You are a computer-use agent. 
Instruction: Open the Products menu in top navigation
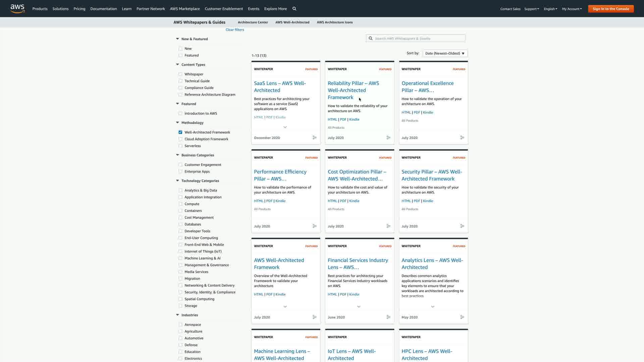(x=40, y=9)
